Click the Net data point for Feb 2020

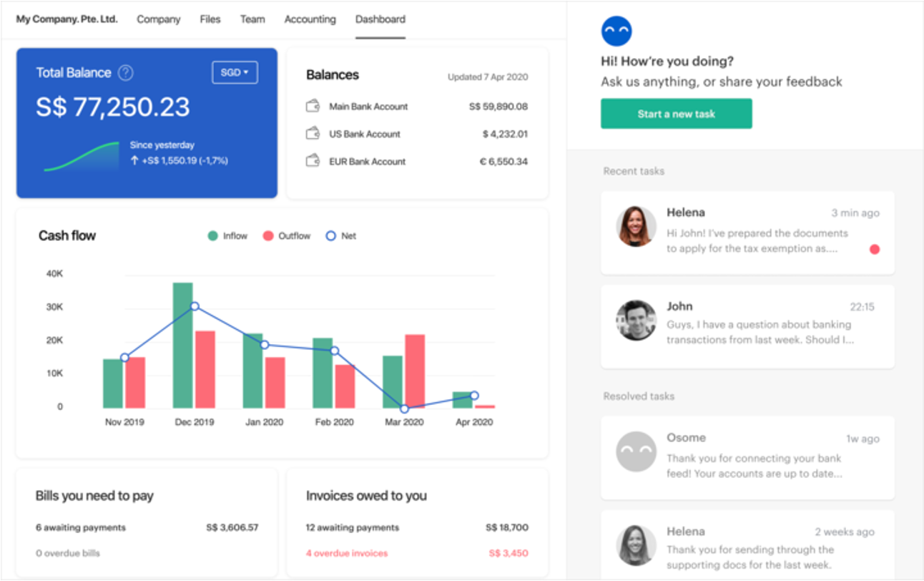[x=334, y=351]
